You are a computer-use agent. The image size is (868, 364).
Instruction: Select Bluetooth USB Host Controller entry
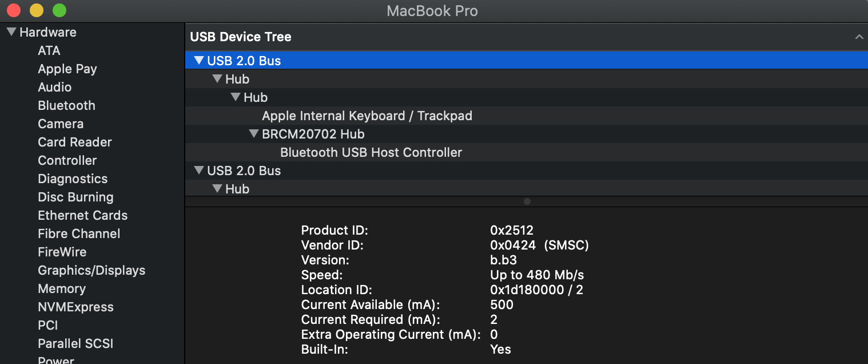coord(371,152)
